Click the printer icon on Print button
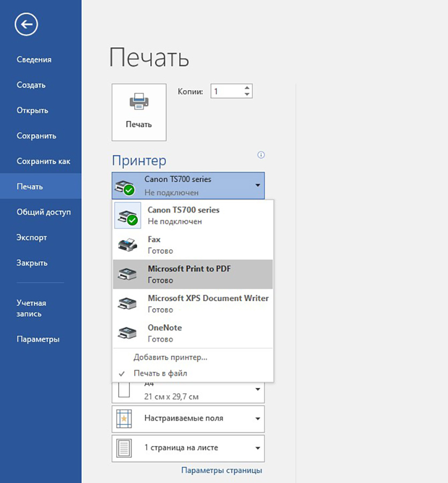448x483 pixels. 139,101
